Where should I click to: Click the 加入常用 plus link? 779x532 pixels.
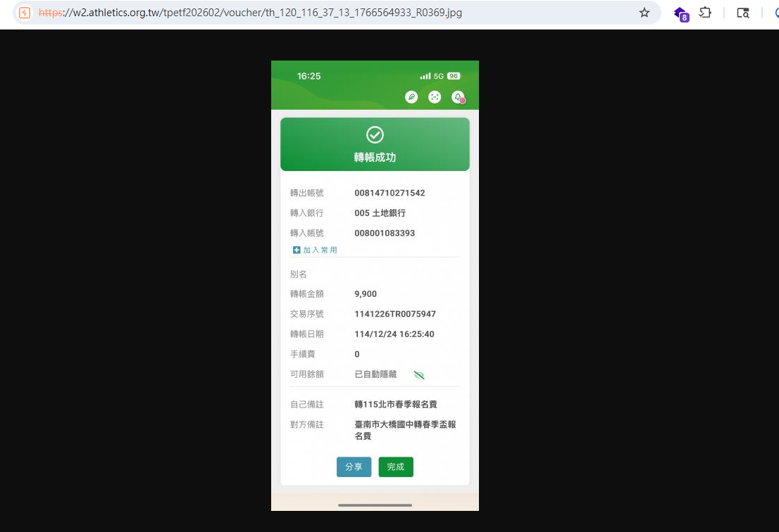coord(315,250)
